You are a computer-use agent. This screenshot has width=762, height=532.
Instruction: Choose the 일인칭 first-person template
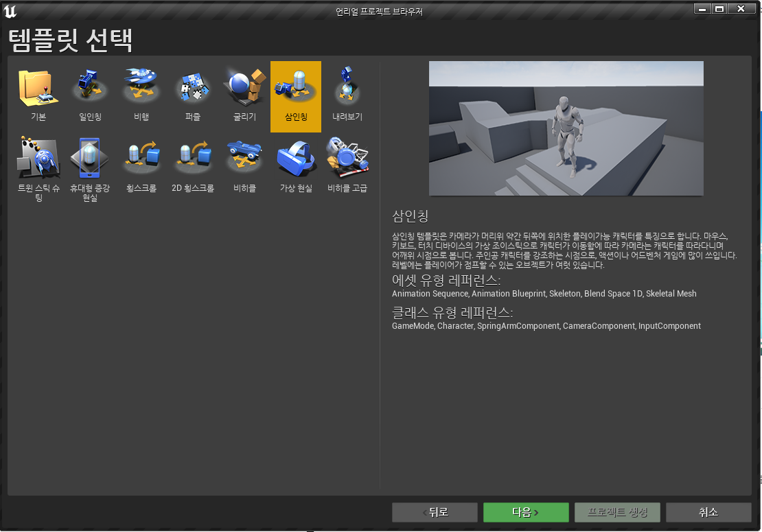(90, 96)
